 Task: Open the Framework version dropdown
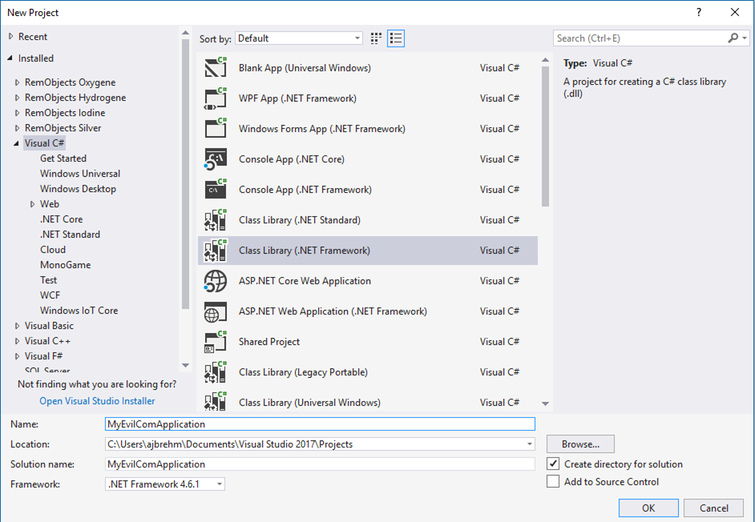(165, 484)
